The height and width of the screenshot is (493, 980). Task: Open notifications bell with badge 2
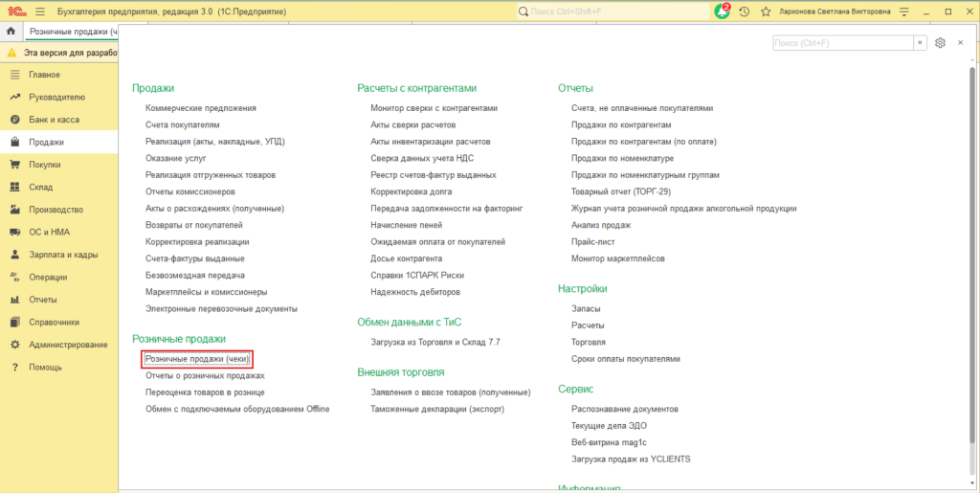click(x=722, y=11)
